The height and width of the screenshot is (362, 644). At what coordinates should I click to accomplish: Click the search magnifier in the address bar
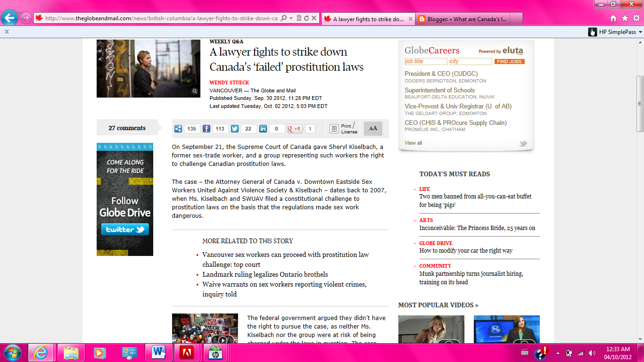[284, 18]
